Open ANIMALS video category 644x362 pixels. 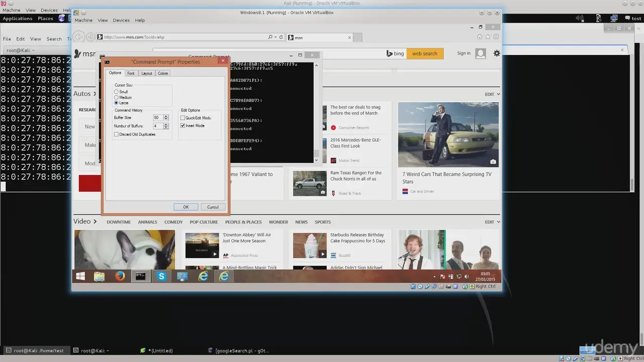tap(147, 222)
